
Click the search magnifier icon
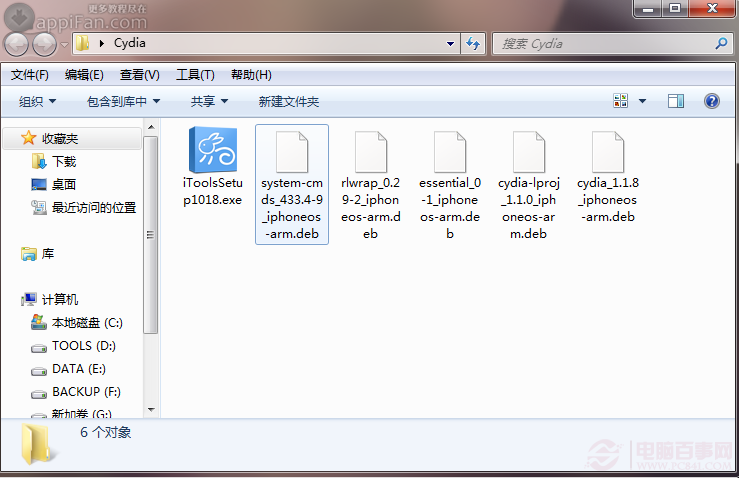click(x=721, y=44)
